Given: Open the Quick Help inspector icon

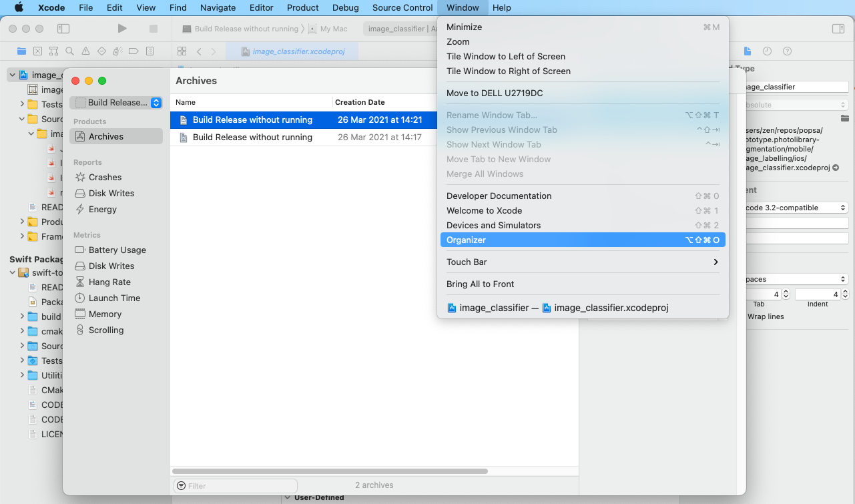Looking at the screenshot, I should [787, 51].
